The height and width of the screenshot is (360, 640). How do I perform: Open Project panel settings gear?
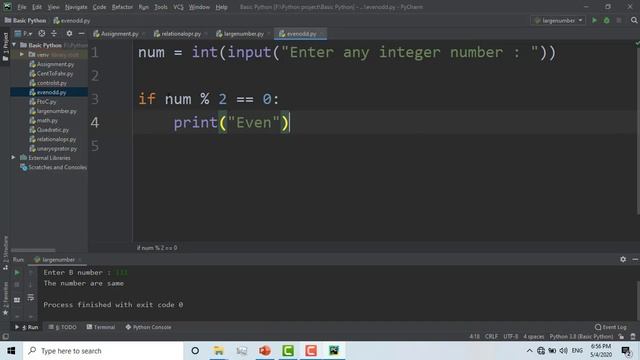[x=69, y=33]
